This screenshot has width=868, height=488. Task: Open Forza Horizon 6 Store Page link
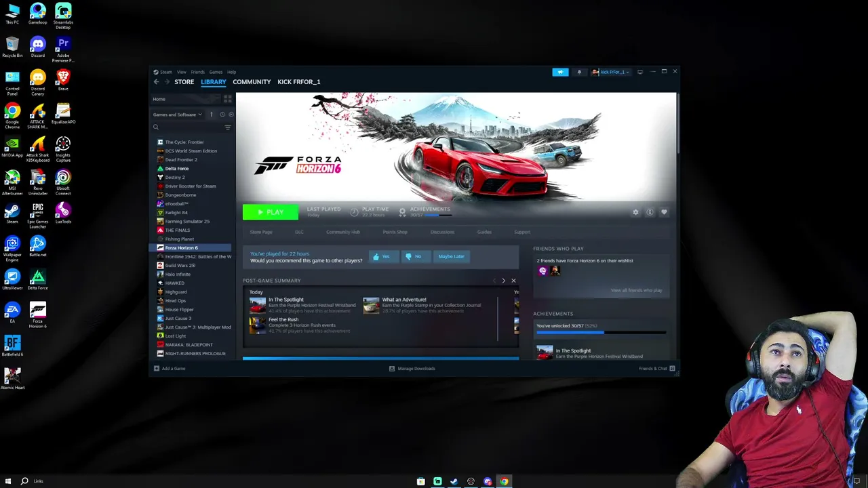[261, 232]
